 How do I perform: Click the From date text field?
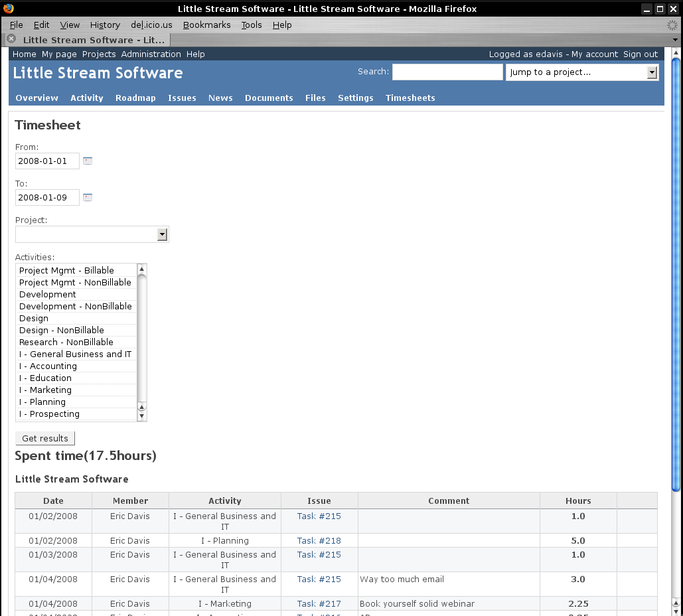coord(46,161)
